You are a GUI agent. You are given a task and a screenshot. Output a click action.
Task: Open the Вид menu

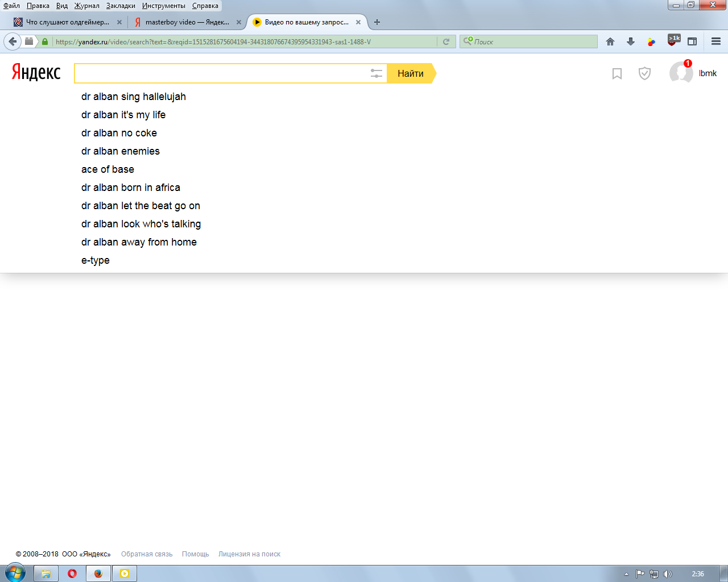click(62, 6)
